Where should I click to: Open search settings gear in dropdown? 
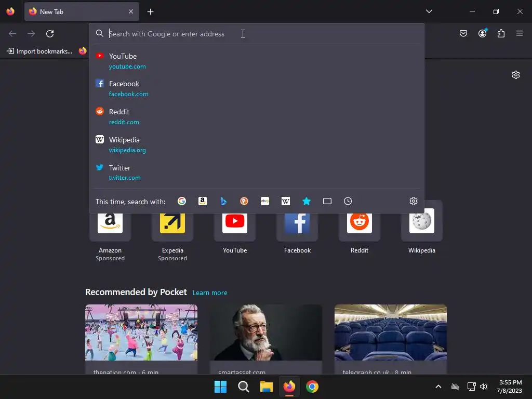[413, 201]
